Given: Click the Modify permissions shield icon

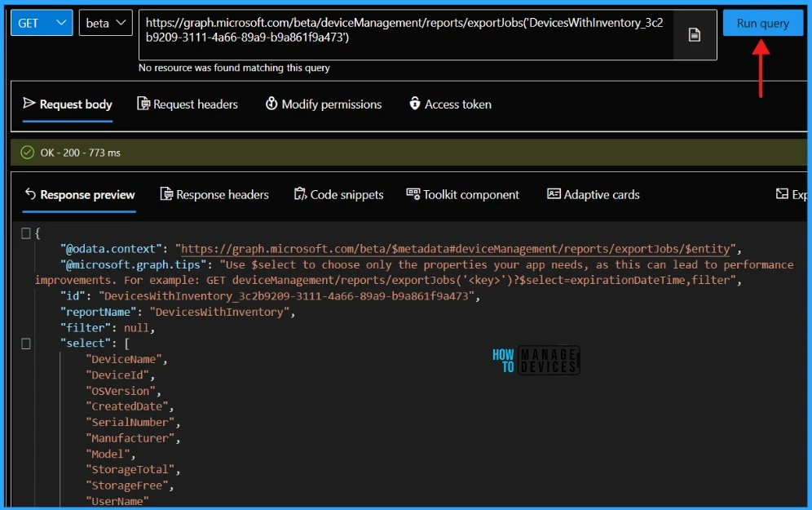Looking at the screenshot, I should pyautogui.click(x=271, y=103).
